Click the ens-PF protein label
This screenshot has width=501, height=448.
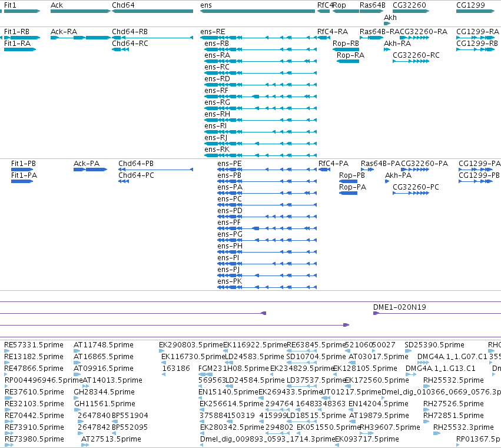click(229, 223)
